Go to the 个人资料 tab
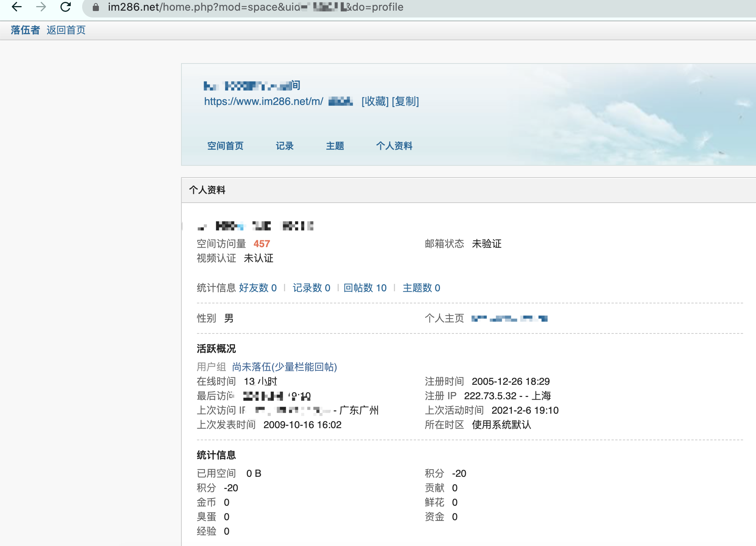The width and height of the screenshot is (756, 546). coord(394,146)
